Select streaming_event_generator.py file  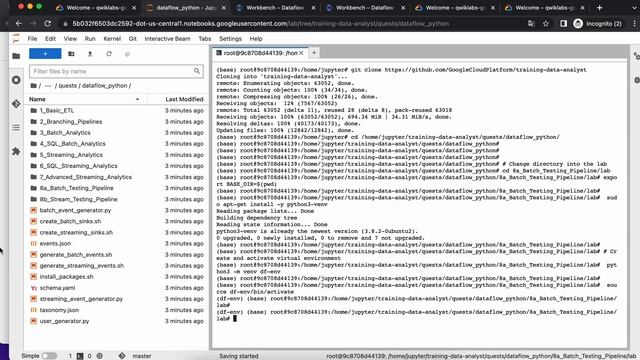click(81, 299)
